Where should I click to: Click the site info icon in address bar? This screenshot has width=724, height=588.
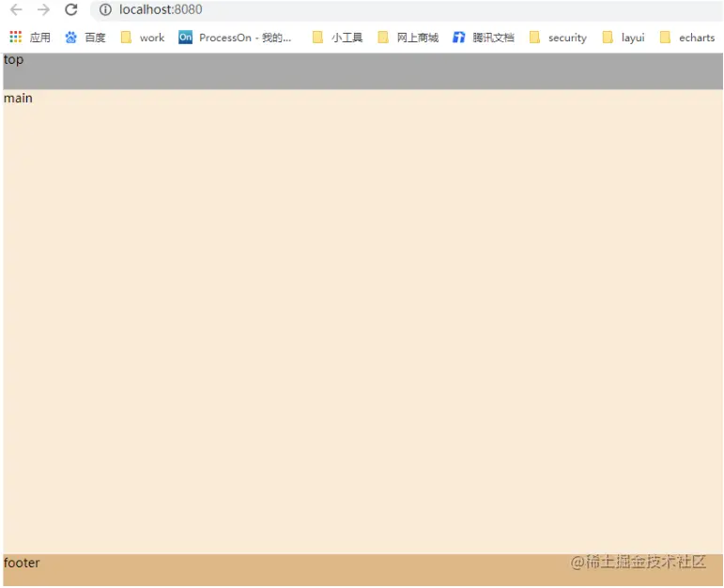[x=105, y=9]
